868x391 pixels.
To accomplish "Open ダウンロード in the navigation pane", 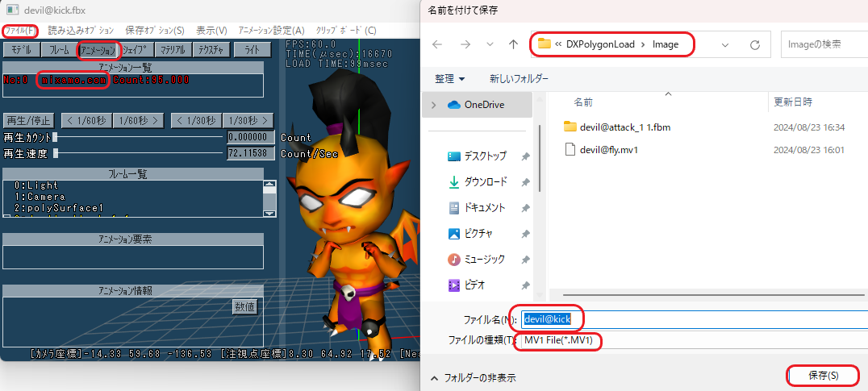I will 486,182.
